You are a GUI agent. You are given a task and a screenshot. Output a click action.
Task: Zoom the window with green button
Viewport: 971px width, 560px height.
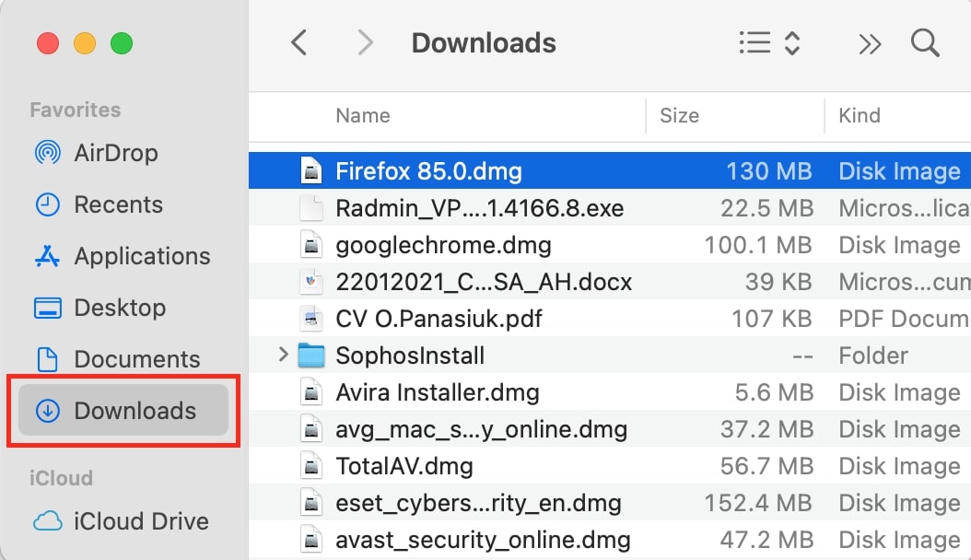pos(122,43)
